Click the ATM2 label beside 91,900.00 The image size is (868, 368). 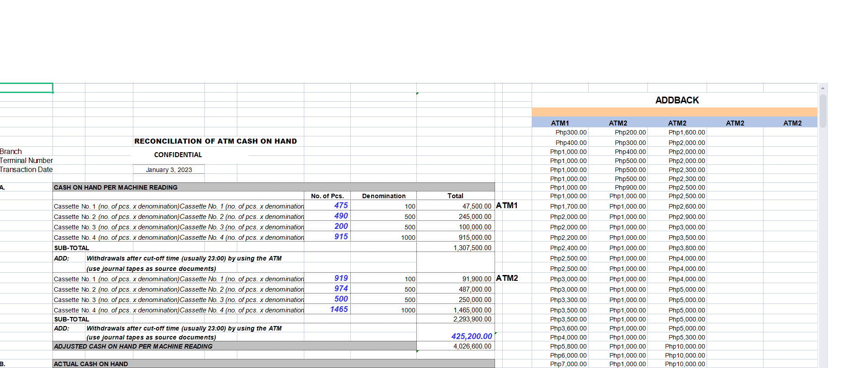[507, 278]
